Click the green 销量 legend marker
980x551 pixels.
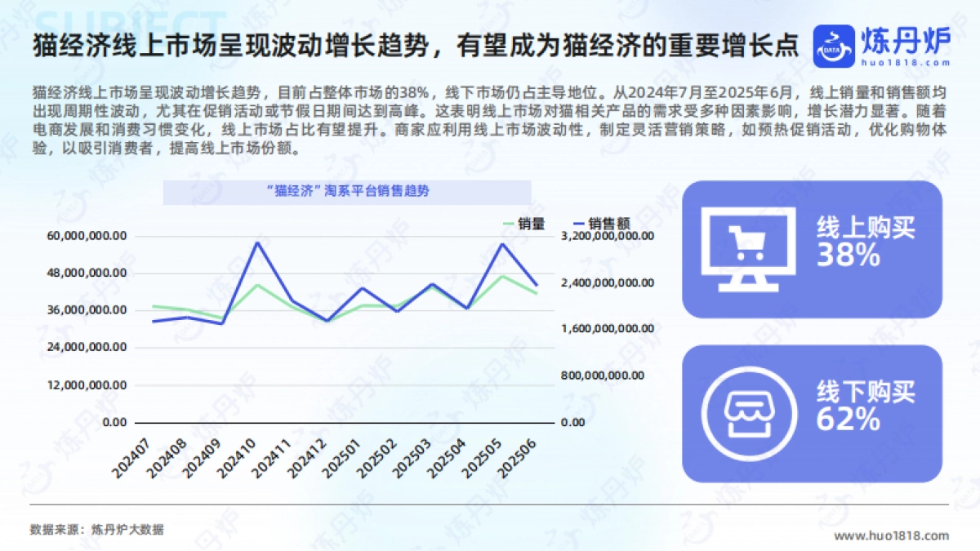coord(509,223)
